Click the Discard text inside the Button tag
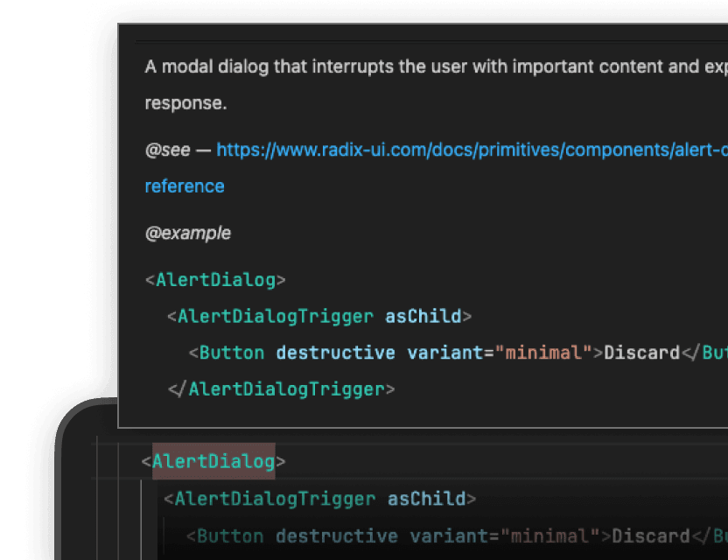 click(642, 353)
